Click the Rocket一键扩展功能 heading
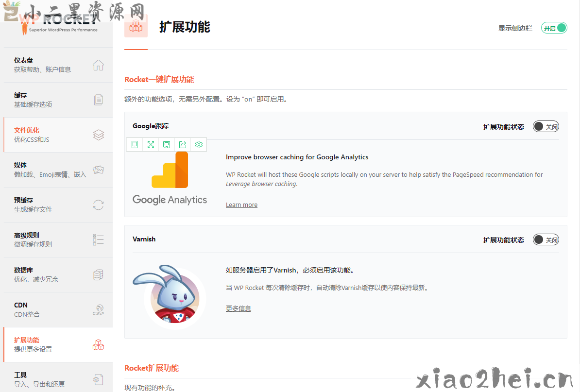 tap(159, 80)
